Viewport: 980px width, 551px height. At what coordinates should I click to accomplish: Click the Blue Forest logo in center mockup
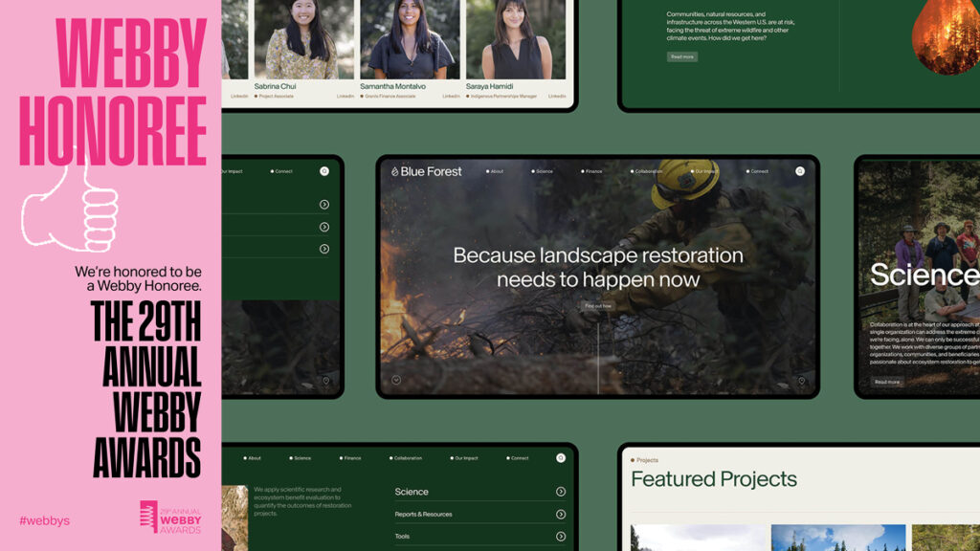pyautogui.click(x=426, y=171)
